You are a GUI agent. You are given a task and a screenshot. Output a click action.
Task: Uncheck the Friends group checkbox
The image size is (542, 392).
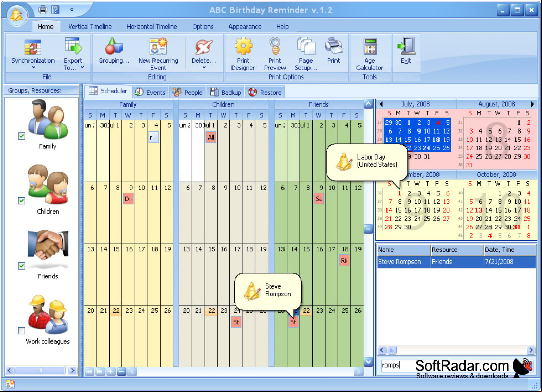pyautogui.click(x=22, y=266)
